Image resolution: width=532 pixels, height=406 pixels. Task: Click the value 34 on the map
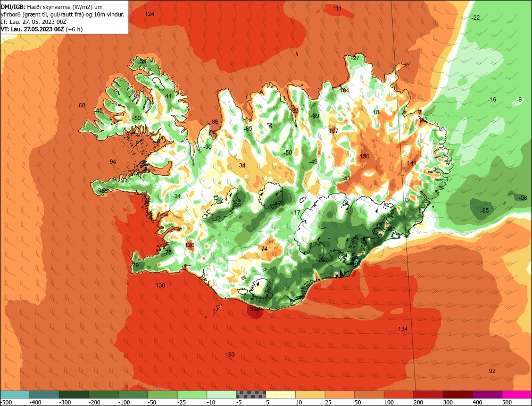click(x=242, y=165)
